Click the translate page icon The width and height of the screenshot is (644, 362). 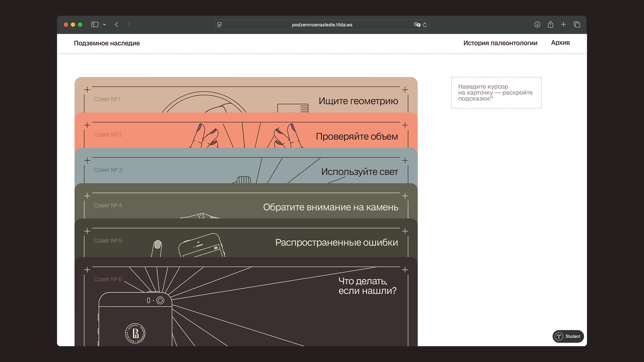coord(417,25)
